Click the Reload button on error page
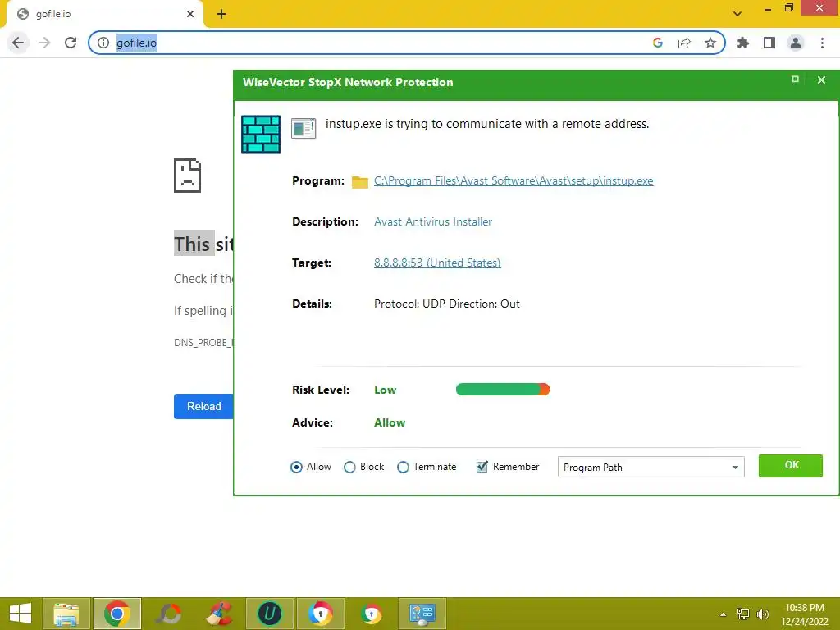 coord(203,406)
